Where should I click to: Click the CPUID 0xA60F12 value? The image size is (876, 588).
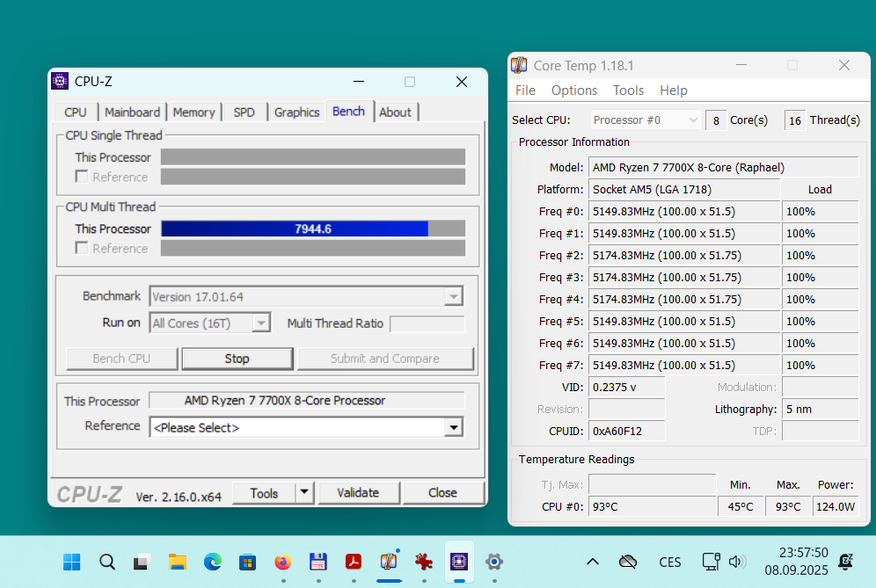626,431
